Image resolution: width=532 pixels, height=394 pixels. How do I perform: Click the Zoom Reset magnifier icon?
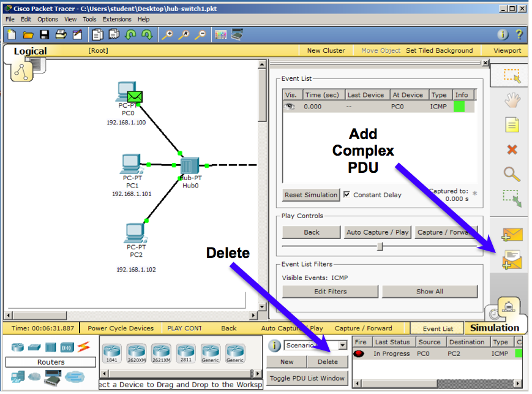(184, 35)
